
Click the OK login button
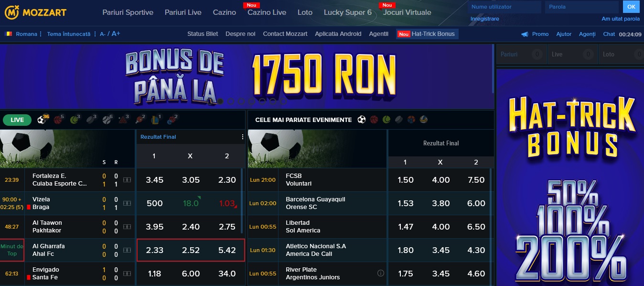point(631,7)
